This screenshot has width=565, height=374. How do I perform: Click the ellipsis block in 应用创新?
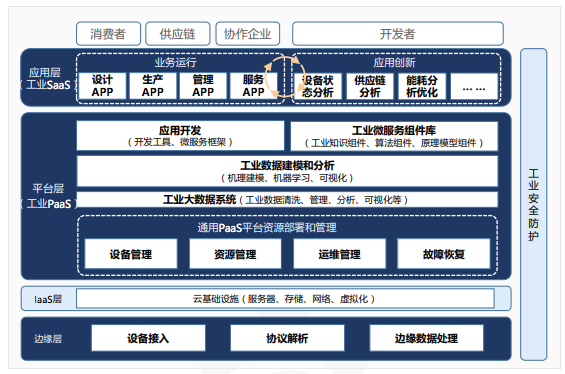[x=474, y=86]
